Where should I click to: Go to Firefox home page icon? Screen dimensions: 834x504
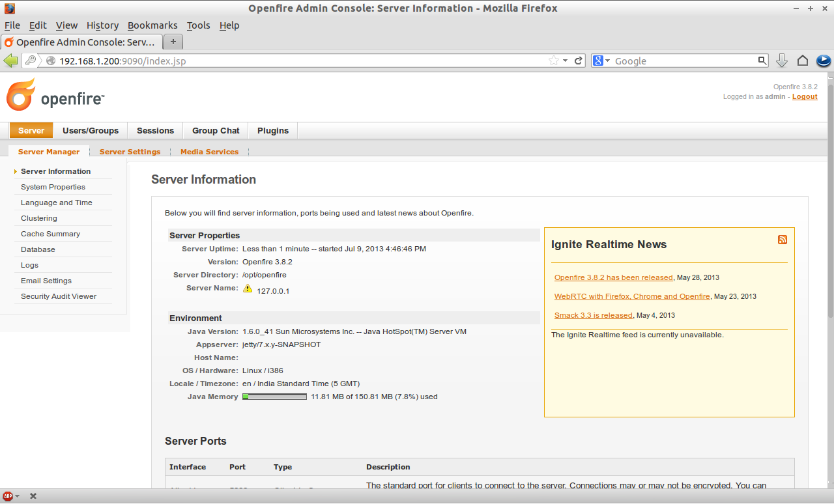(x=803, y=61)
